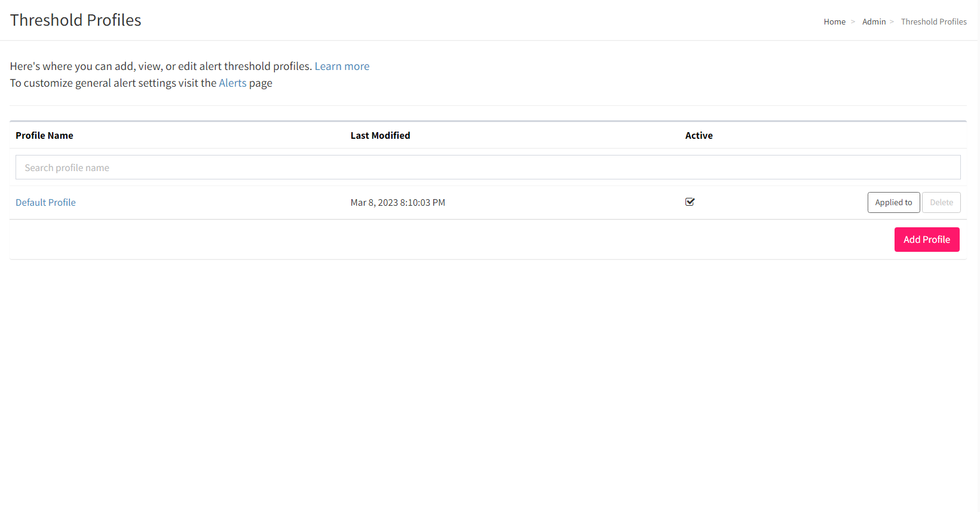Click the Profile Name column header
980x512 pixels.
coord(44,136)
